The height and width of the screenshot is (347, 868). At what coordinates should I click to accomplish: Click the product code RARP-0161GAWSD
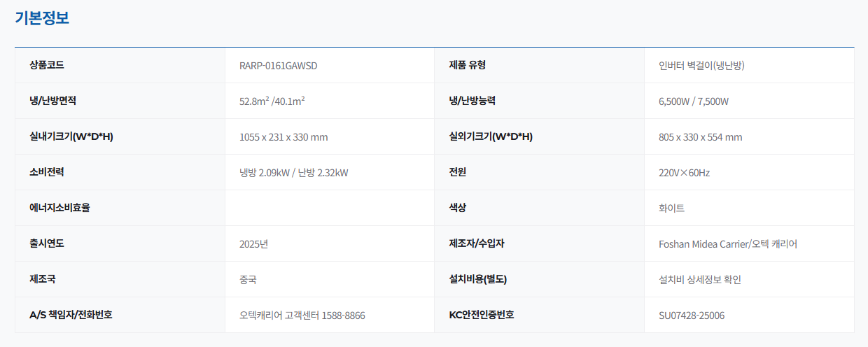(278, 66)
